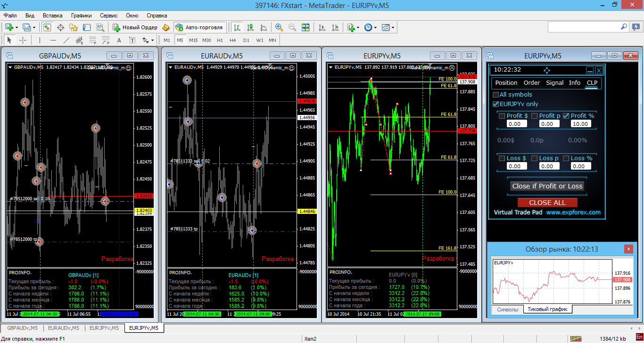Select the equidistant channel tool
The height and width of the screenshot is (343, 644).
point(79,40)
